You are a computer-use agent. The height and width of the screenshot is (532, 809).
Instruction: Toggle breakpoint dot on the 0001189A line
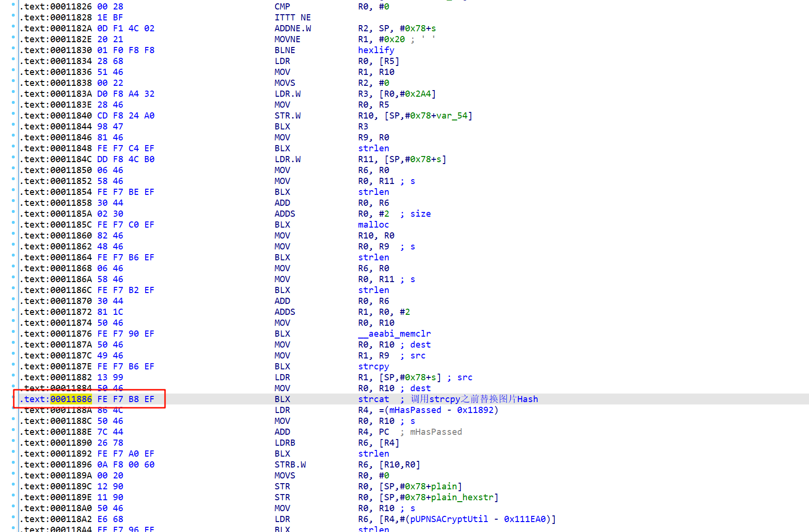coord(13,475)
